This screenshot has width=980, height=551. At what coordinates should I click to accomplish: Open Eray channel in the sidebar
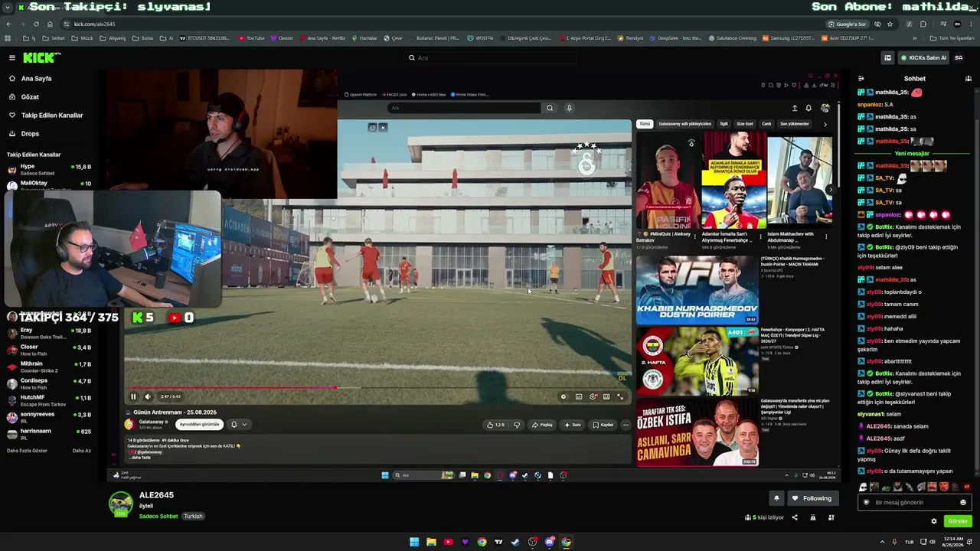pyautogui.click(x=49, y=334)
